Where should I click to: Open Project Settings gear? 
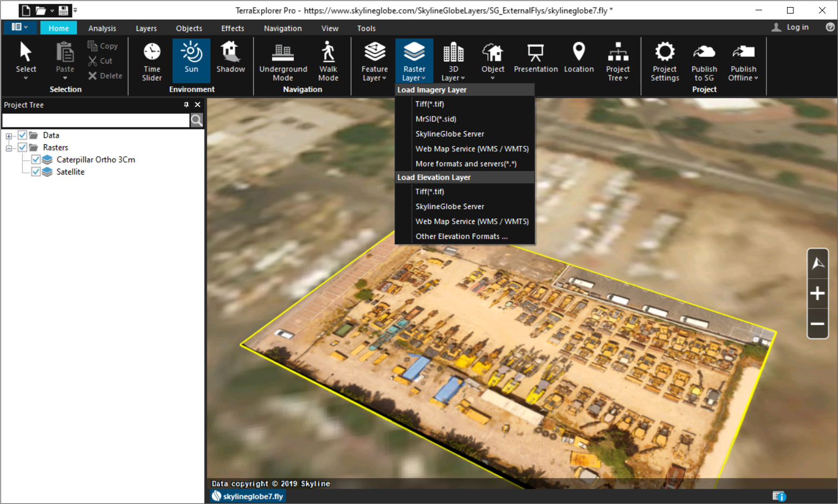665,61
